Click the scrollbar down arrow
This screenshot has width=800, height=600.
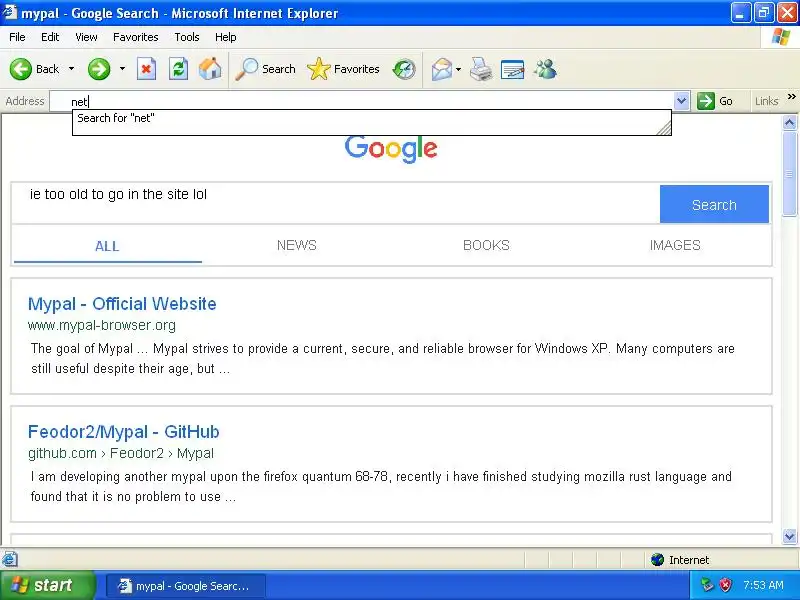pyautogui.click(x=789, y=536)
